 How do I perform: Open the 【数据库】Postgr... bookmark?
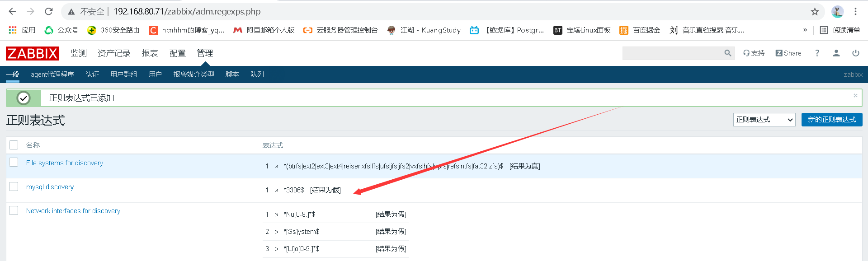point(506,30)
